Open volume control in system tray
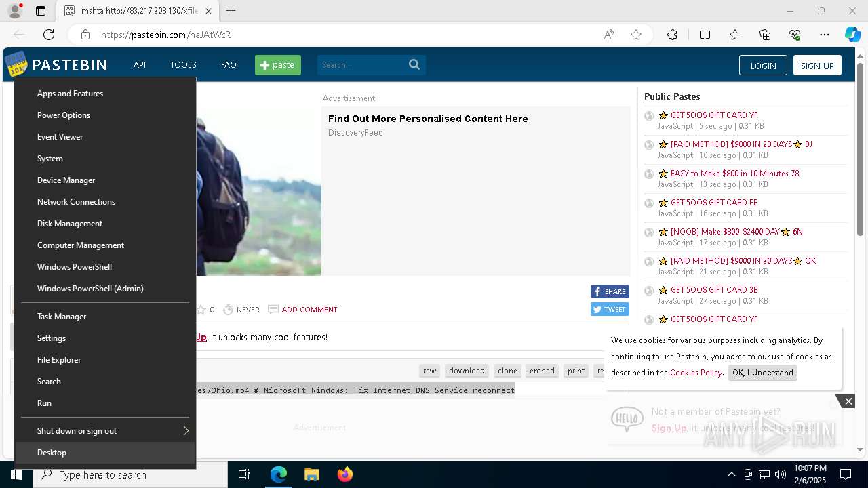Screen dimensions: 868x488 click(781, 474)
